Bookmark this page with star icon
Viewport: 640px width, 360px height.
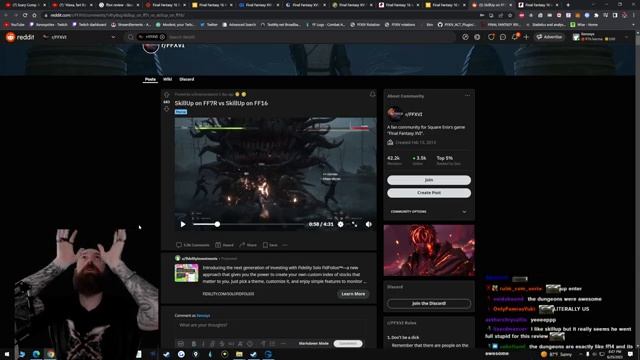click(x=510, y=15)
